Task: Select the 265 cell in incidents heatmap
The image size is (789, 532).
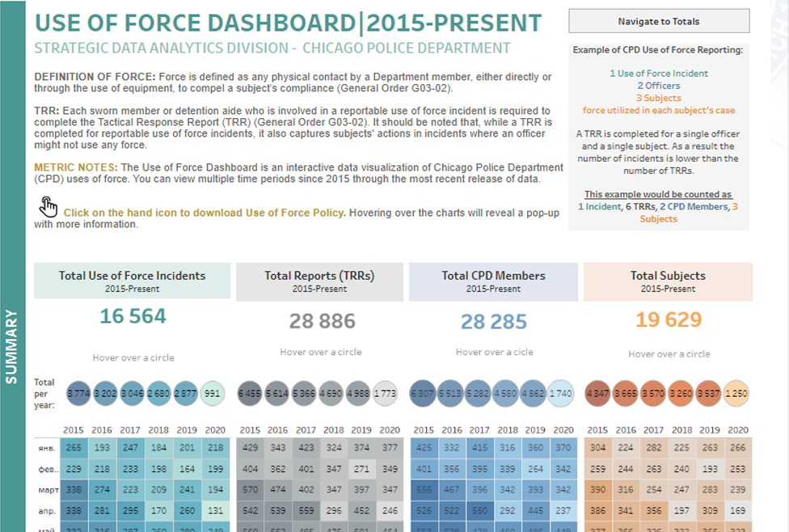Action: (x=74, y=447)
